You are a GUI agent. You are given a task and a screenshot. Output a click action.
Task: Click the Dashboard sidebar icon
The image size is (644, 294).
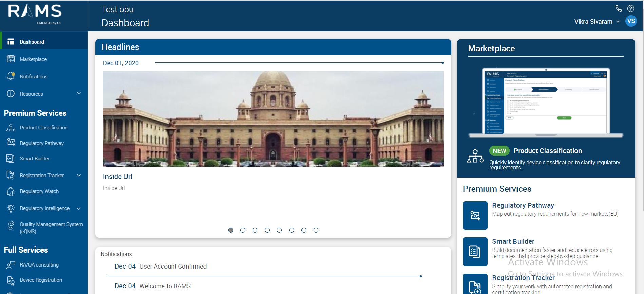[11, 42]
